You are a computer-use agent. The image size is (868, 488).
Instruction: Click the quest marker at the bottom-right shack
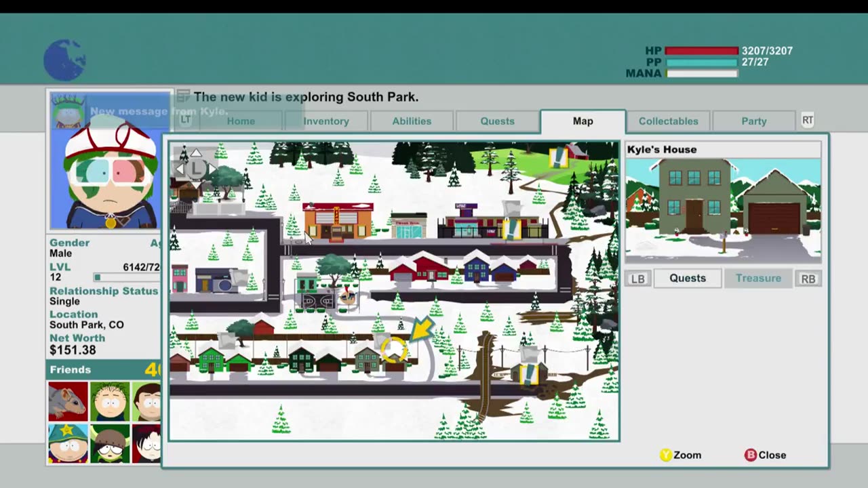[528, 373]
